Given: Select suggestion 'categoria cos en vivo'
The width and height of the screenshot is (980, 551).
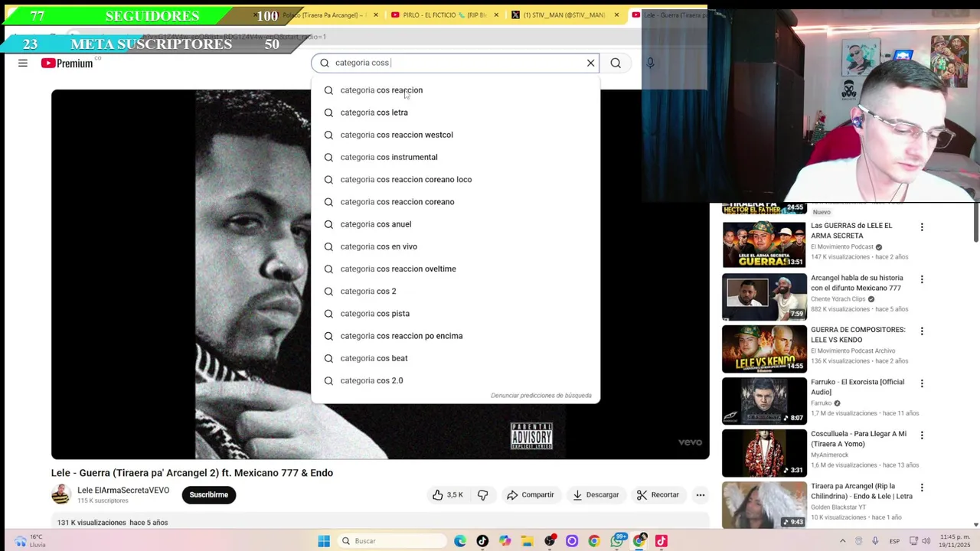Looking at the screenshot, I should [x=456, y=246].
